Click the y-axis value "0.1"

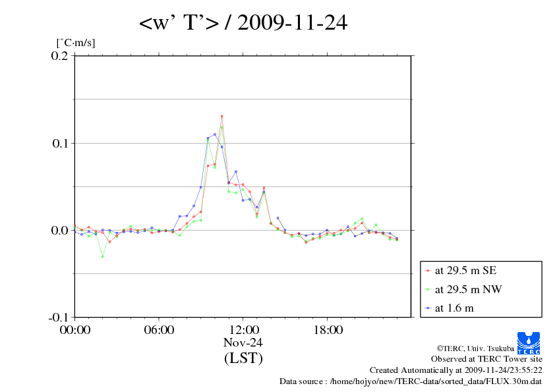click(x=60, y=143)
